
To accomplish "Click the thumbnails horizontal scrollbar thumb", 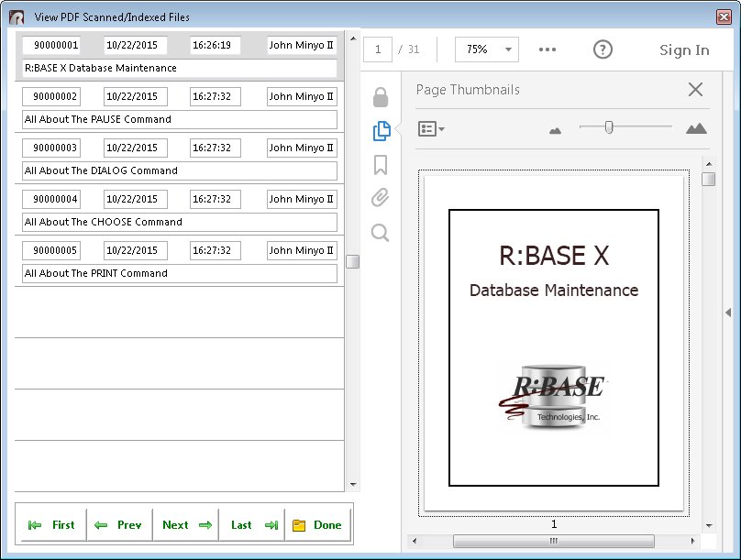I will (553, 541).
